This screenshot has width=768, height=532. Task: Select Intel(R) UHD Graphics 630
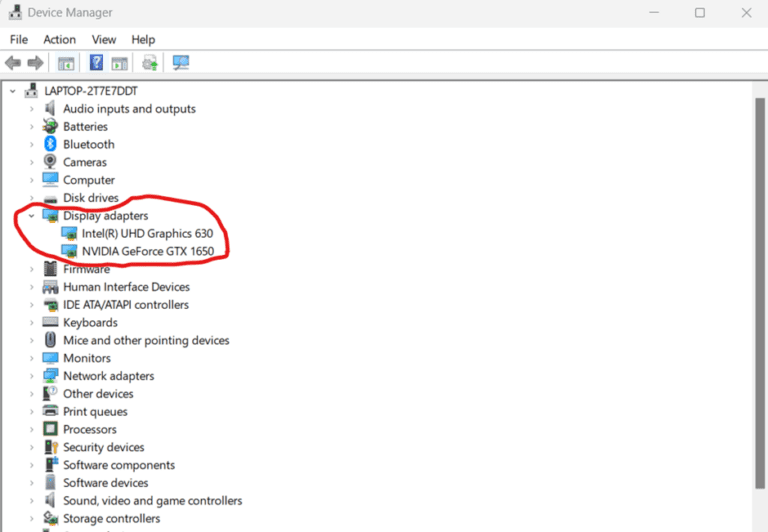click(x=147, y=233)
